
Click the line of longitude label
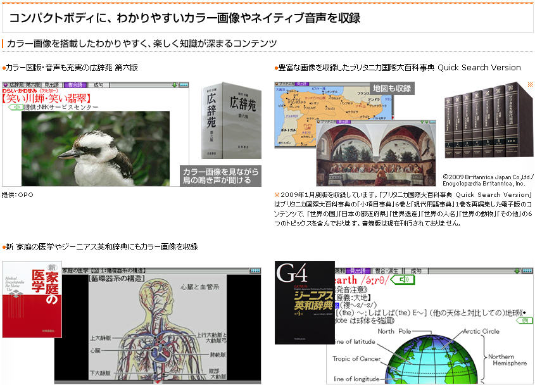(356, 379)
